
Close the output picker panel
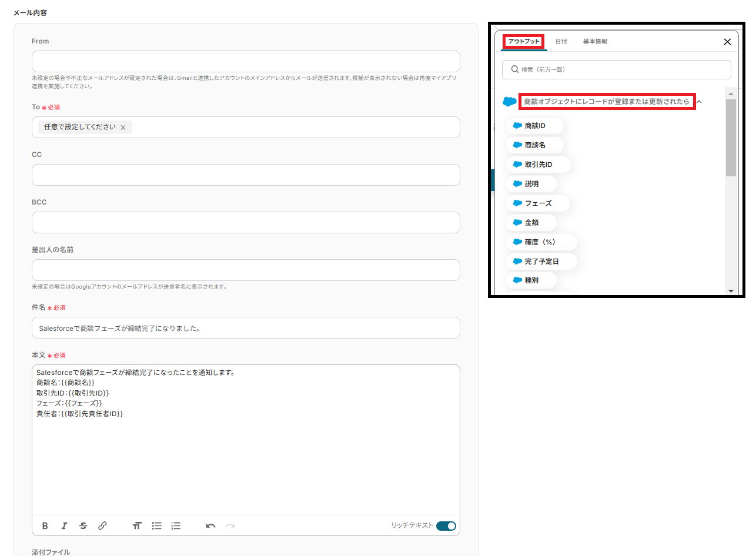[x=727, y=42]
